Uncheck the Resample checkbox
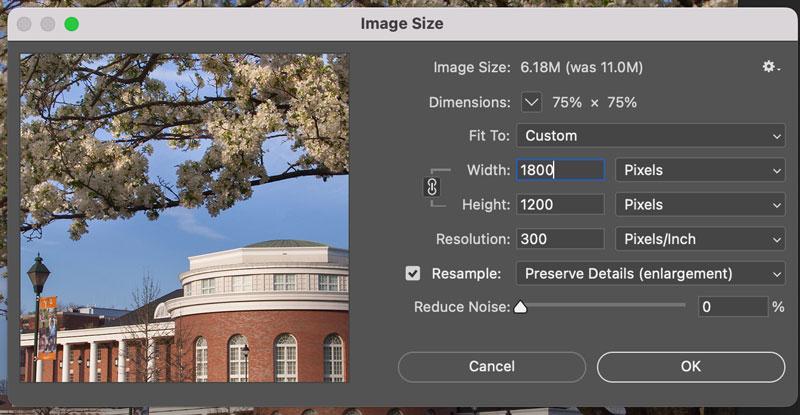Image resolution: width=800 pixels, height=415 pixels. (x=412, y=273)
